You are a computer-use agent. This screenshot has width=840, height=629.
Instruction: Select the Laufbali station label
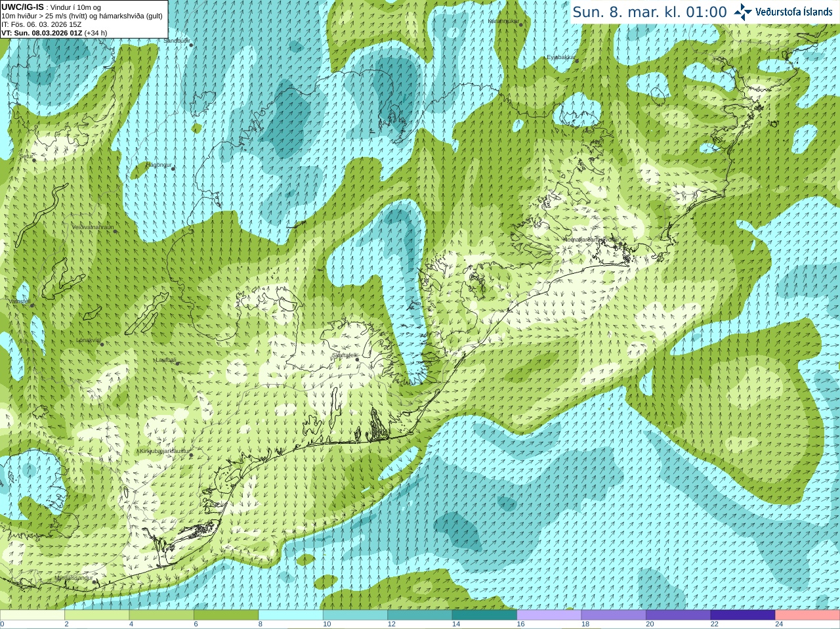point(165,360)
